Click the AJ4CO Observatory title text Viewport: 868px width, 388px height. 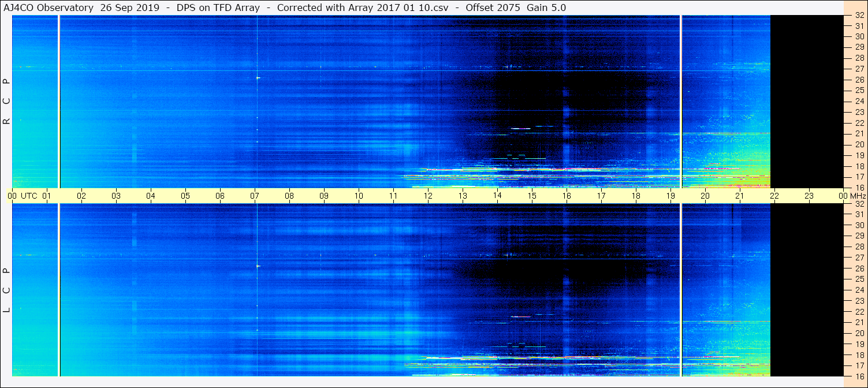(x=49, y=8)
